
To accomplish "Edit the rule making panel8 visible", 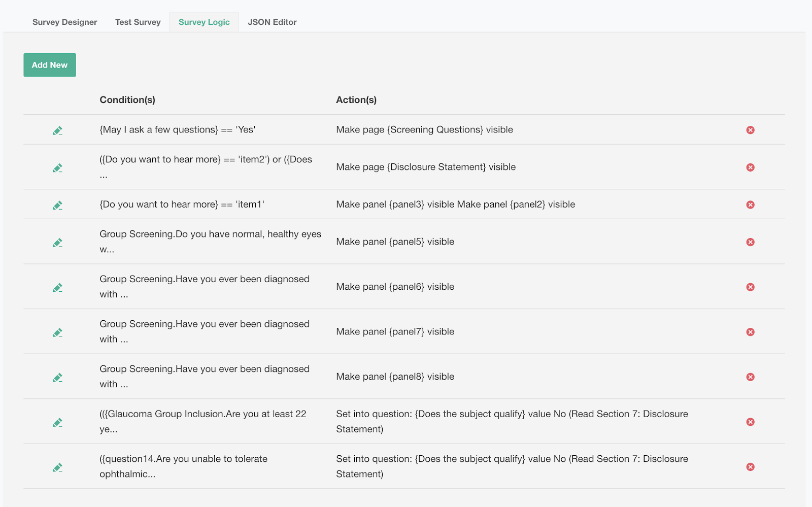I will [x=58, y=377].
